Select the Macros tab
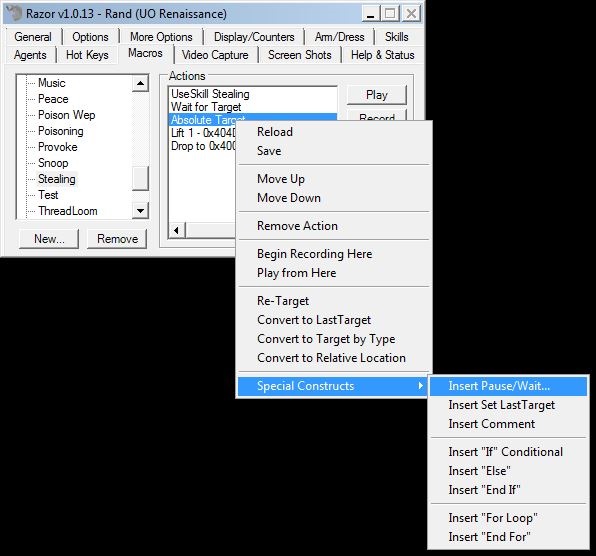596x556 pixels. point(145,53)
